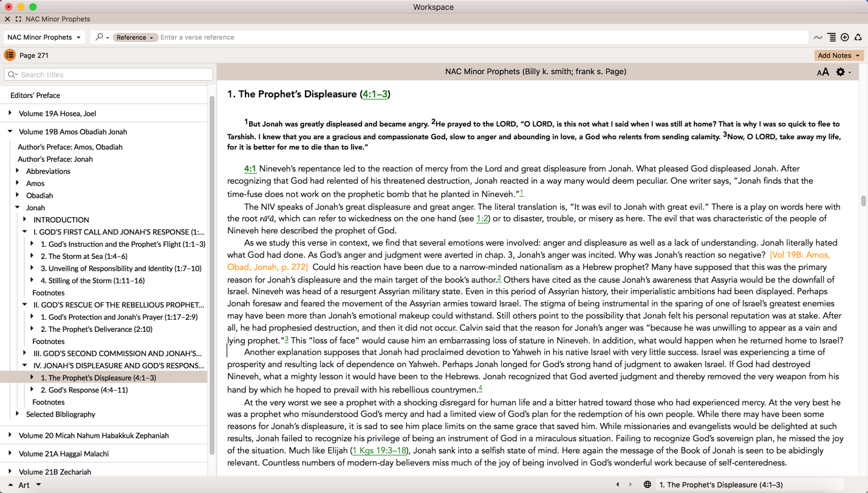Click the tilde icon beside the search field
The image size is (868, 493).
[818, 38]
